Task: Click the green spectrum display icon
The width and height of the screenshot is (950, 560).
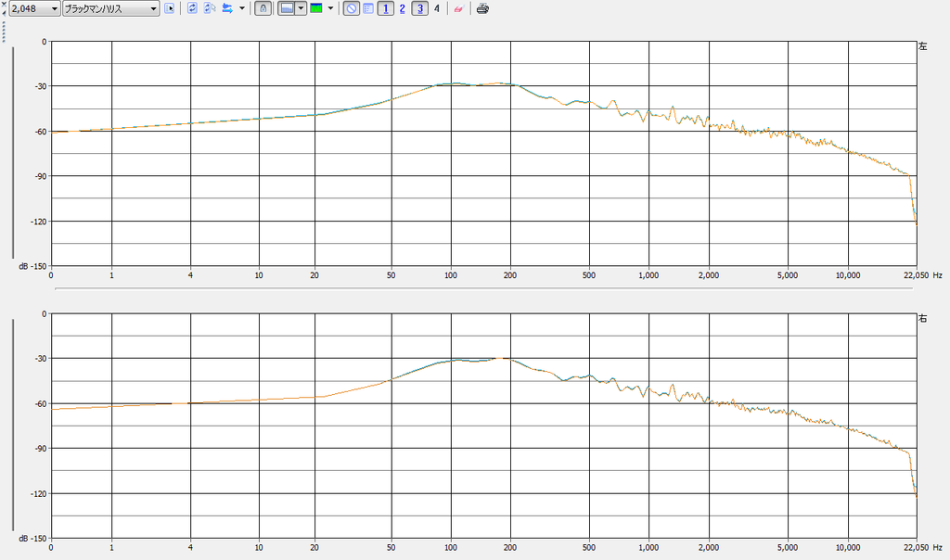Action: (x=316, y=8)
